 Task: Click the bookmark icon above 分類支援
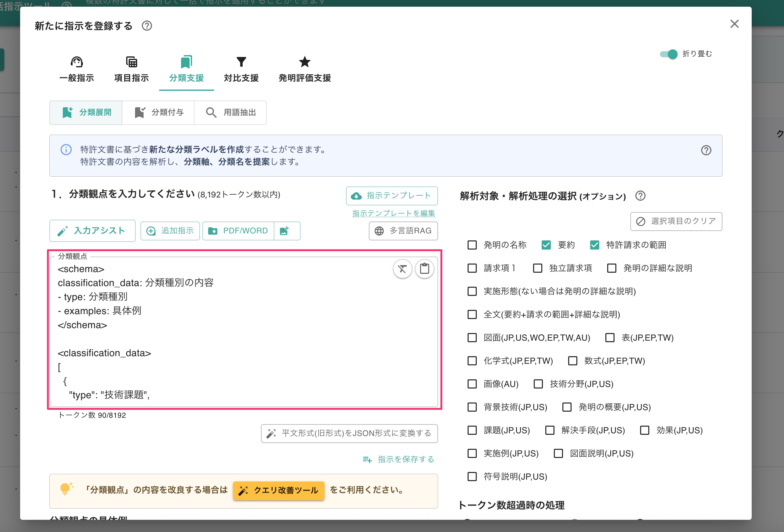click(186, 62)
